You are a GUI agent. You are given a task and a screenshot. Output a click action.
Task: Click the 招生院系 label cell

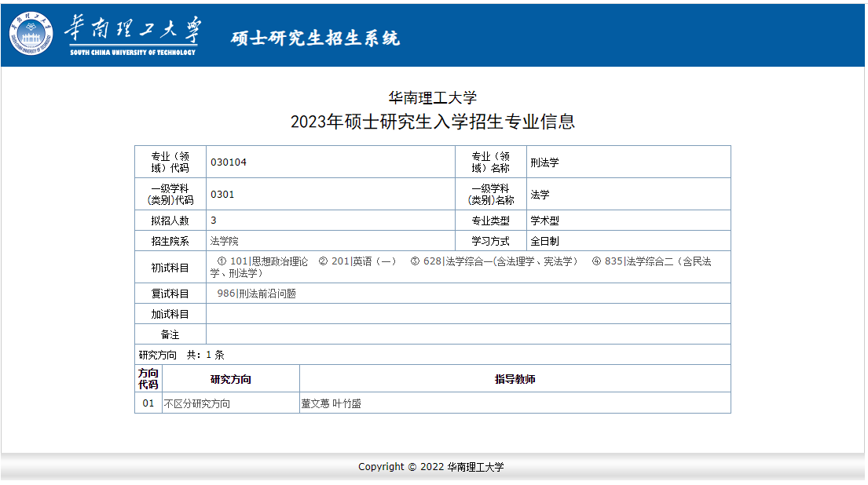(x=170, y=241)
